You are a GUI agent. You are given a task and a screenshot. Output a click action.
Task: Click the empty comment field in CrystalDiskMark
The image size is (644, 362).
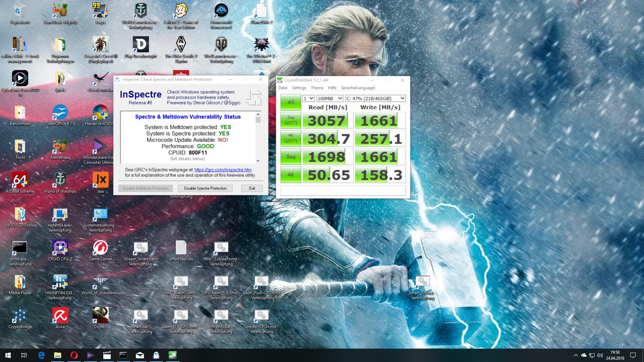(x=343, y=191)
